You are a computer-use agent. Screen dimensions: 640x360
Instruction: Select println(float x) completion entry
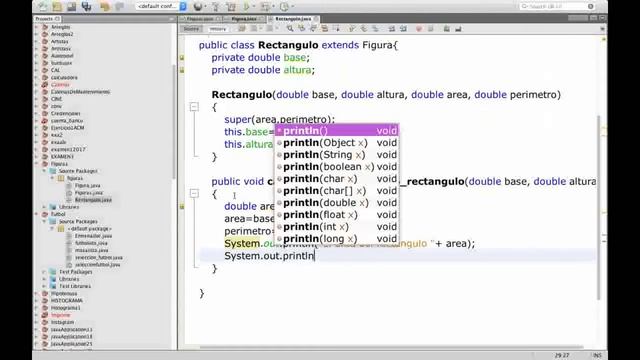(x=336, y=215)
